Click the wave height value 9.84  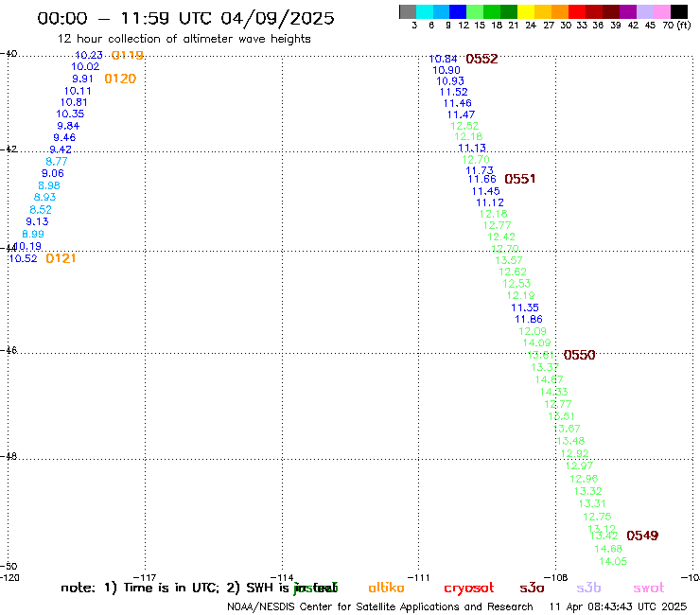tap(68, 126)
